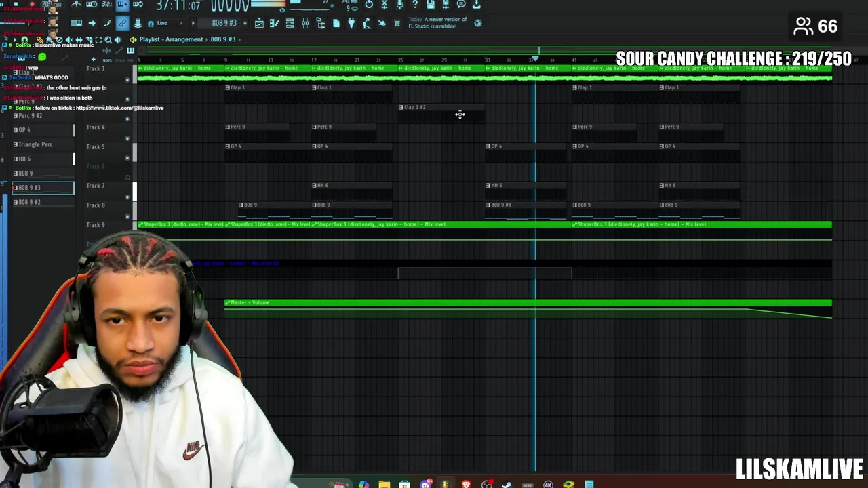Open the shopping cart content library icon
868x488 pixels.
coord(397,23)
